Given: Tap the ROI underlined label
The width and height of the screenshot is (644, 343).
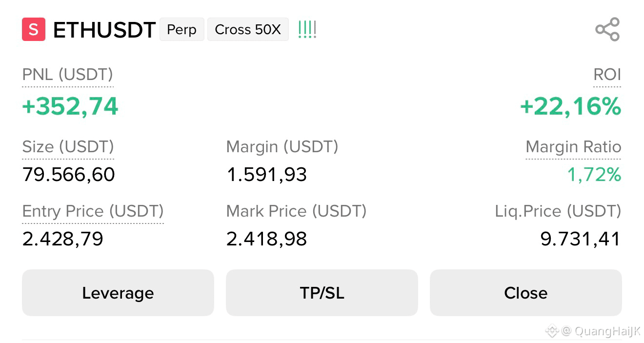Looking at the screenshot, I should point(607,75).
